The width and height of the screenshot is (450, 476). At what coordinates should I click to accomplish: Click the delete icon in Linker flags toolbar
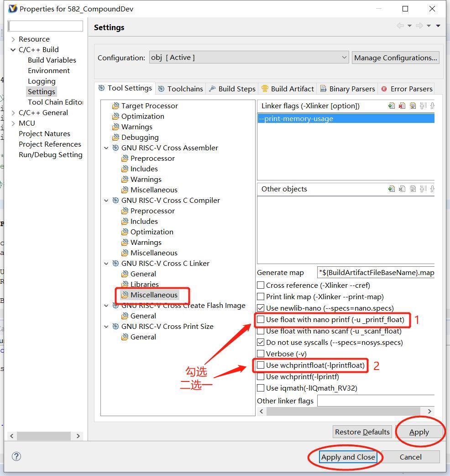click(402, 106)
